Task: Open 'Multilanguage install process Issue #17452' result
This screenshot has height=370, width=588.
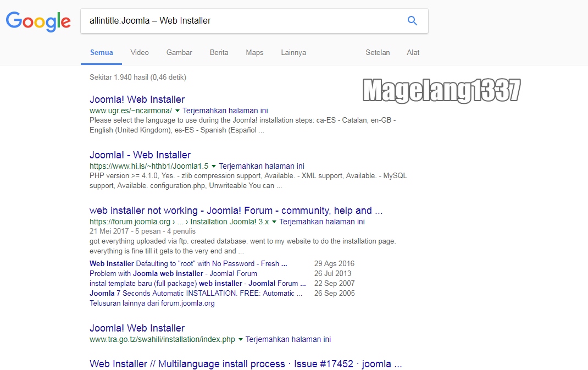Action: tap(246, 364)
